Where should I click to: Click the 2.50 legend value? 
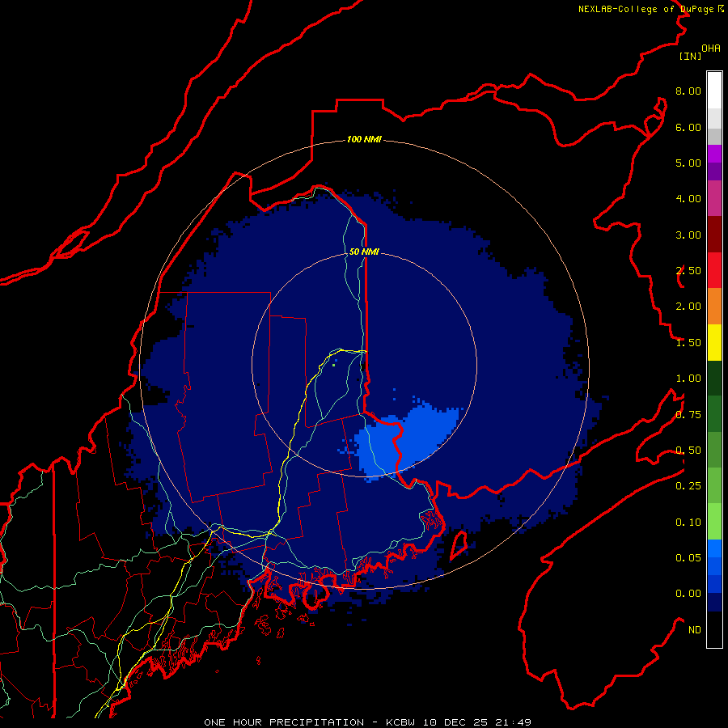(x=688, y=271)
